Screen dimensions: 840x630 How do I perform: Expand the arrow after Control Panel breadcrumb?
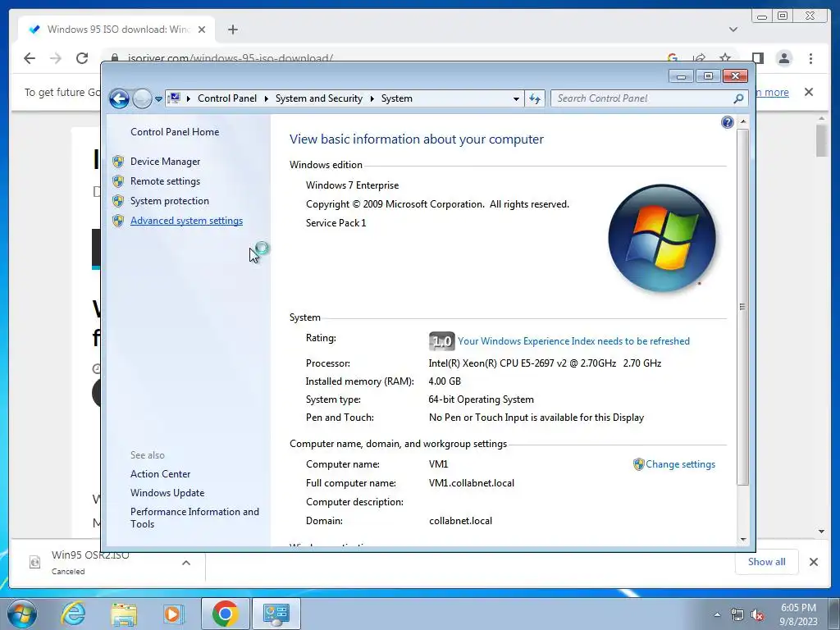(267, 98)
